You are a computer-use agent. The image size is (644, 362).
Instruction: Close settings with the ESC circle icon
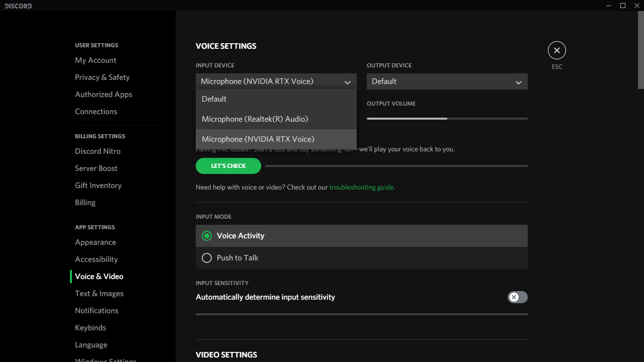pyautogui.click(x=556, y=50)
